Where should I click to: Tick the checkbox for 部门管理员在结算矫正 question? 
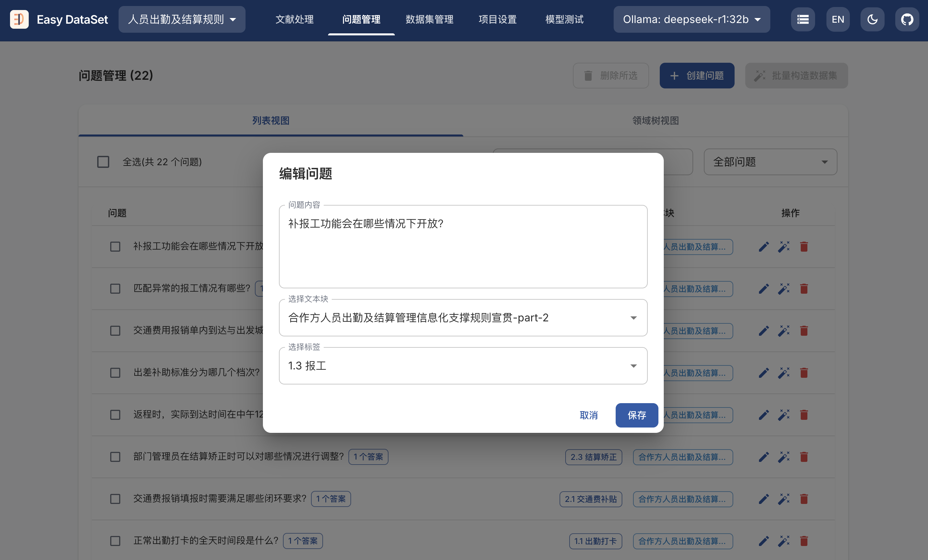115,457
